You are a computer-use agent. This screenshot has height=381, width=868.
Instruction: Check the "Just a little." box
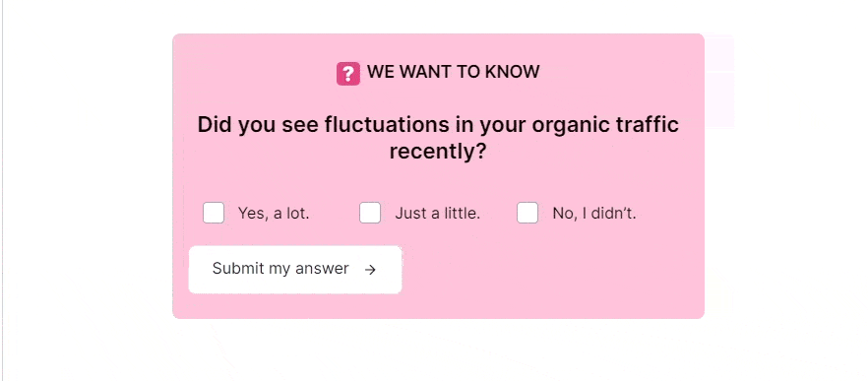[x=370, y=213]
